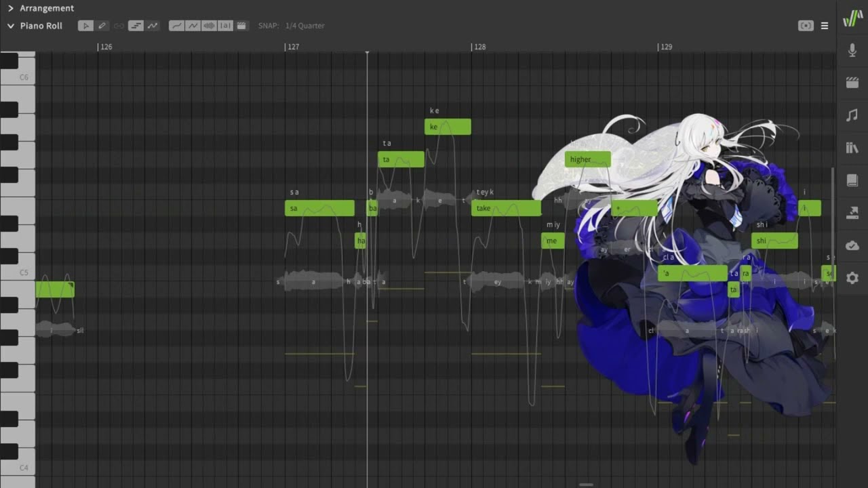Select the untitled note near measure 126

(55, 289)
